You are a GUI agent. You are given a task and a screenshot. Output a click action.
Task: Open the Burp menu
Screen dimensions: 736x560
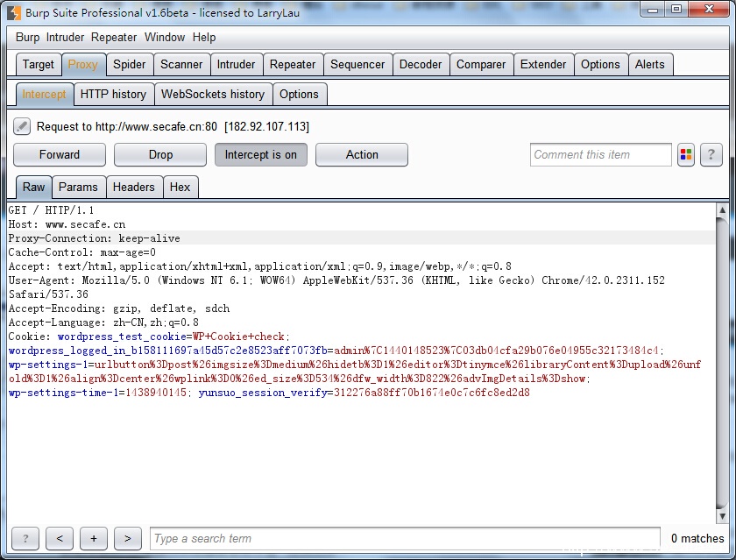click(x=28, y=37)
